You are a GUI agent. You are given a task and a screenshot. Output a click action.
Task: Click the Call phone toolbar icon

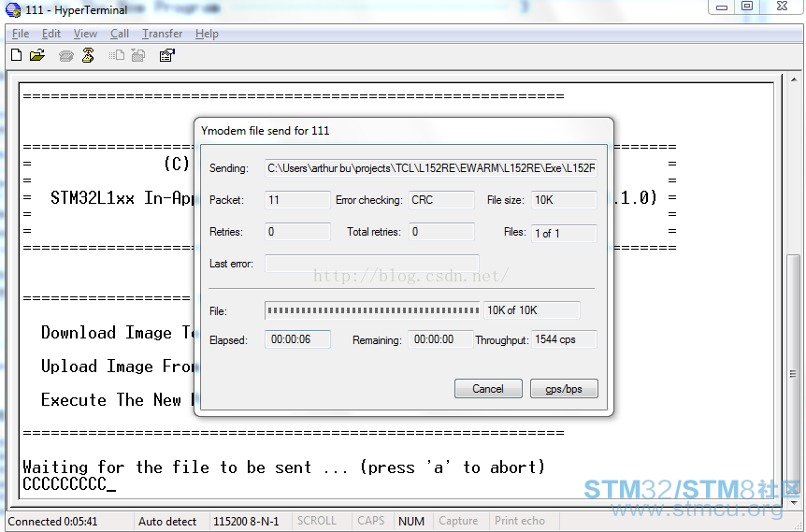click(65, 55)
